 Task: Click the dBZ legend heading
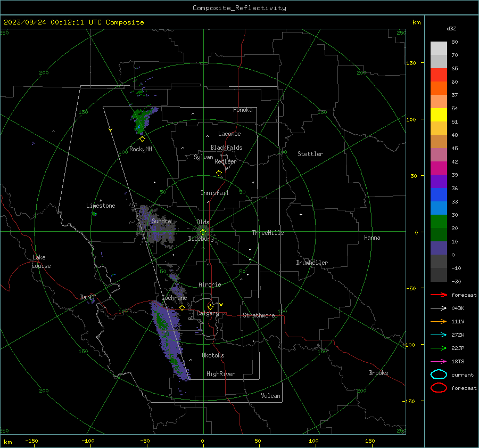click(x=451, y=28)
